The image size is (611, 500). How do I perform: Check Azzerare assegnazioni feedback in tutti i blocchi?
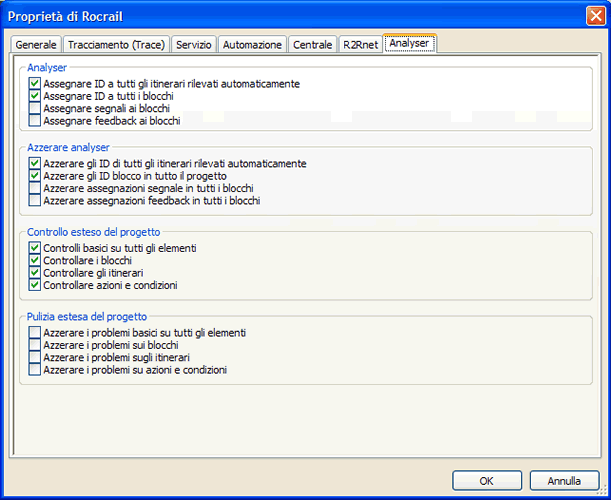pyautogui.click(x=35, y=201)
